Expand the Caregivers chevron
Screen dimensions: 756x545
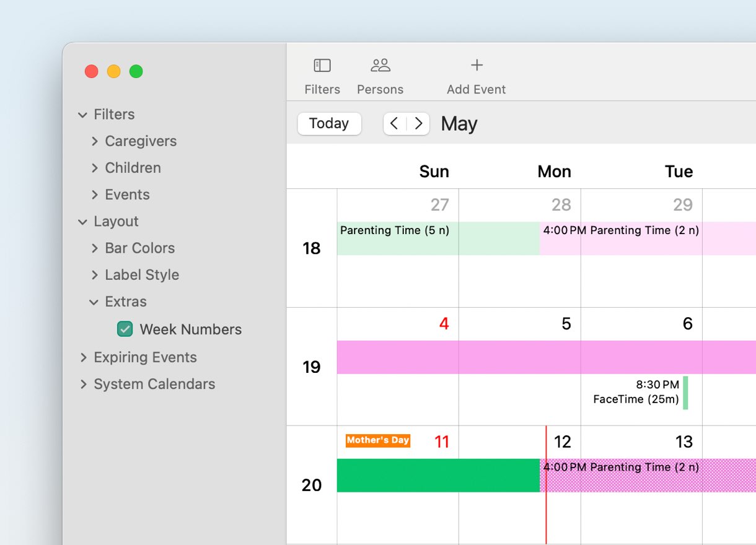click(95, 141)
